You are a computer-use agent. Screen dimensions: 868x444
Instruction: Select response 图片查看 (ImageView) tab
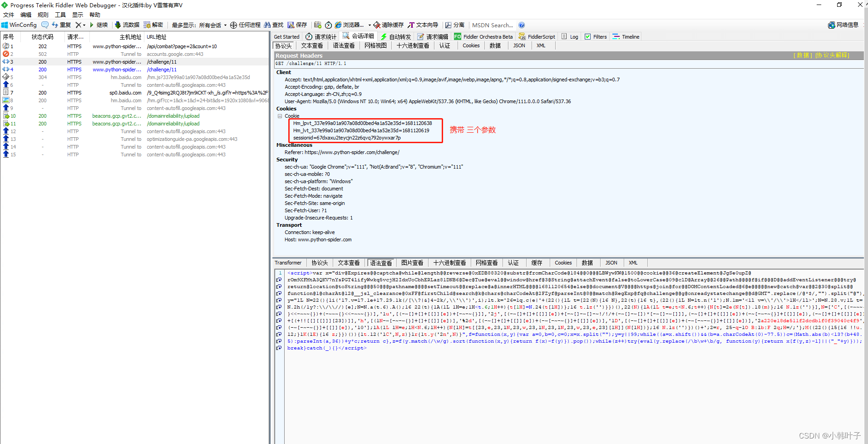coord(412,263)
